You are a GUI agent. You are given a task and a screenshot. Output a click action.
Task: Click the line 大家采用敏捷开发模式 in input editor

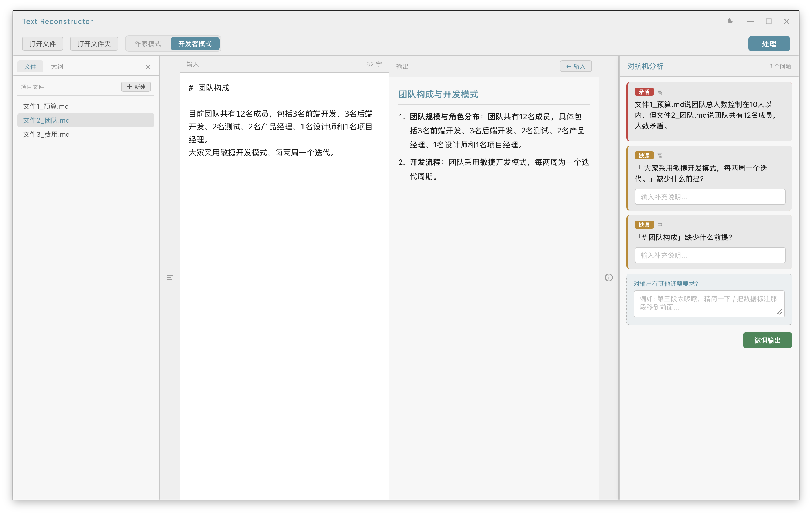tap(262, 153)
